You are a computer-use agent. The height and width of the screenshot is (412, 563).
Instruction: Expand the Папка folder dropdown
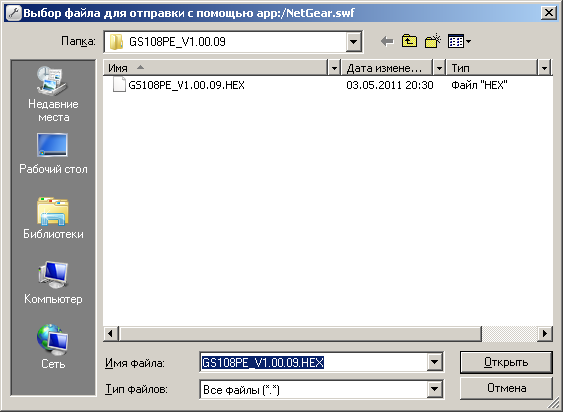coord(353,42)
